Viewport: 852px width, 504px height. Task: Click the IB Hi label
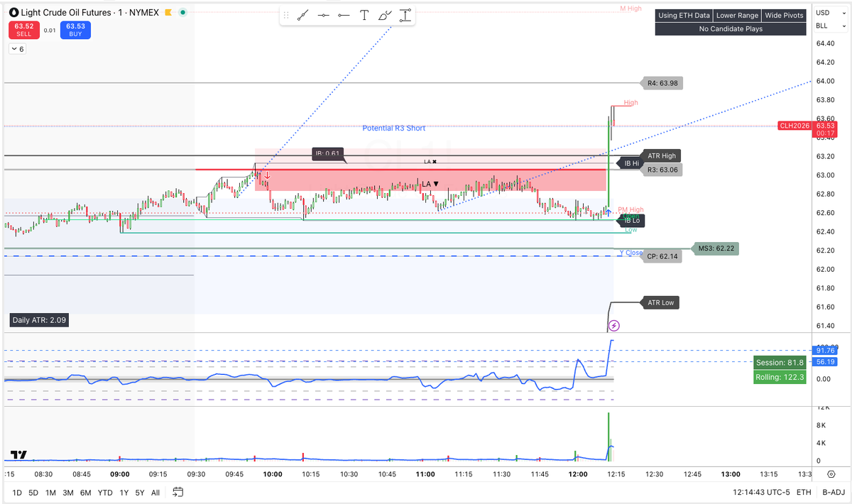[631, 163]
